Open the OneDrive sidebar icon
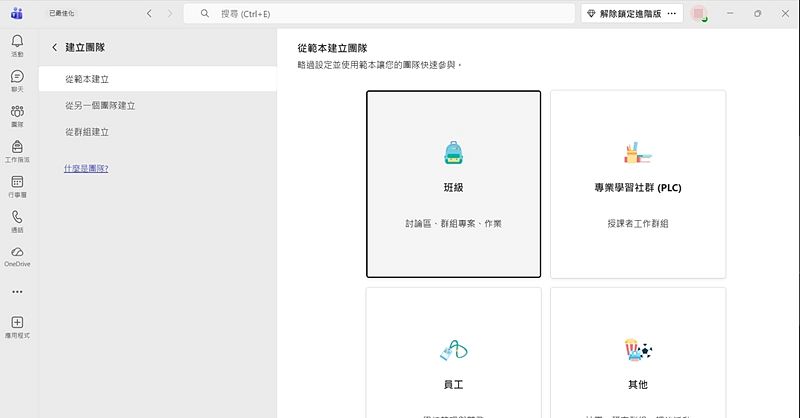The width and height of the screenshot is (800, 418). (x=17, y=255)
